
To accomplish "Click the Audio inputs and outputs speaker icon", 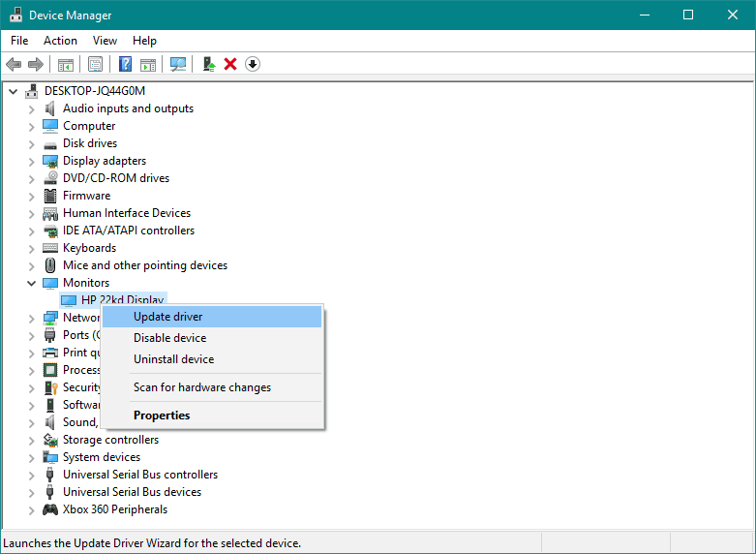I will pos(50,108).
